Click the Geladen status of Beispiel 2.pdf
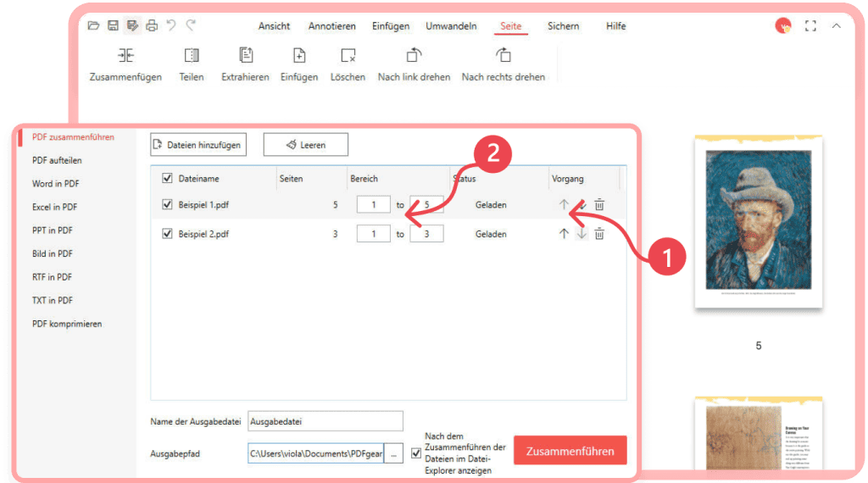The image size is (868, 483). point(491,234)
